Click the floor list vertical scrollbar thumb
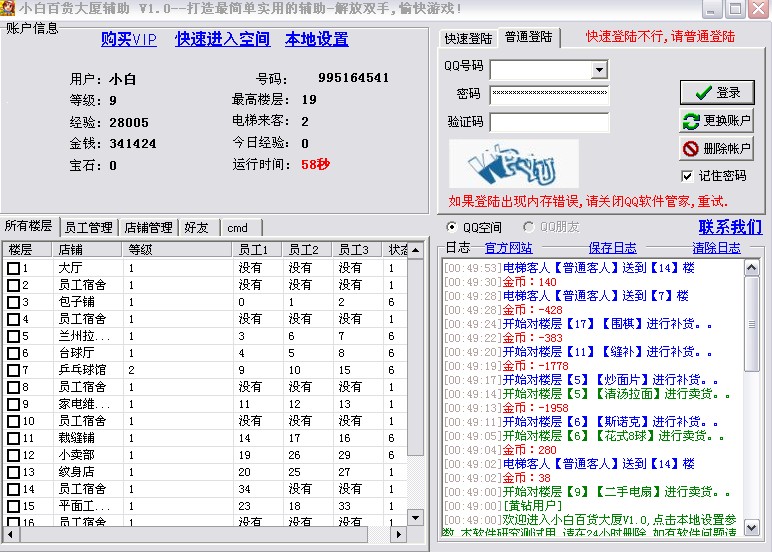 pyautogui.click(x=416, y=357)
